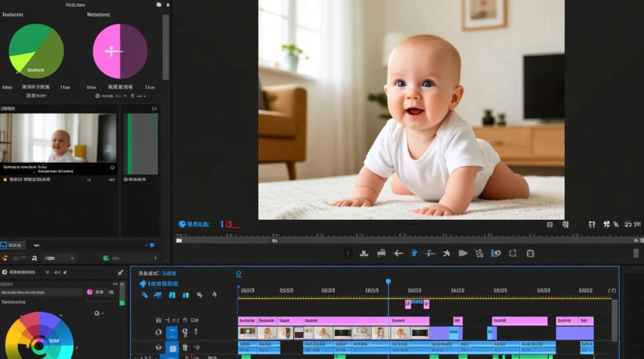Click the yellow-ticked timeline ruler

425,297
